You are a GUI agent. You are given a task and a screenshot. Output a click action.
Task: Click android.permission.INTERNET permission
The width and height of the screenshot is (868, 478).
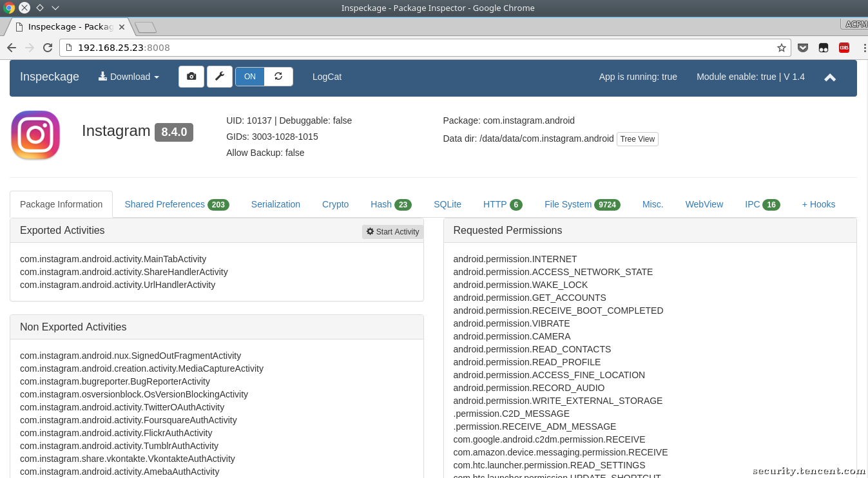tap(515, 259)
